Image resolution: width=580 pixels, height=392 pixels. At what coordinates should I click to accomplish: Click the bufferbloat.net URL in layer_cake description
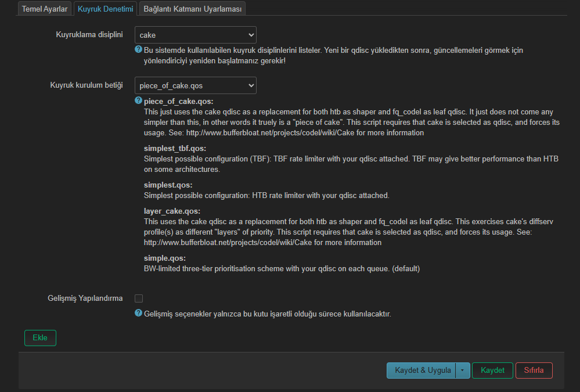(228, 243)
